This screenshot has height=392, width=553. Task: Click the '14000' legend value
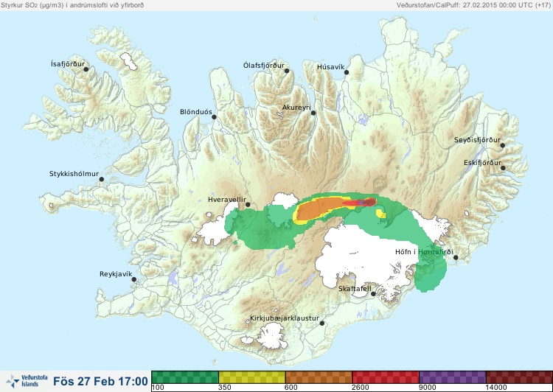(x=496, y=388)
